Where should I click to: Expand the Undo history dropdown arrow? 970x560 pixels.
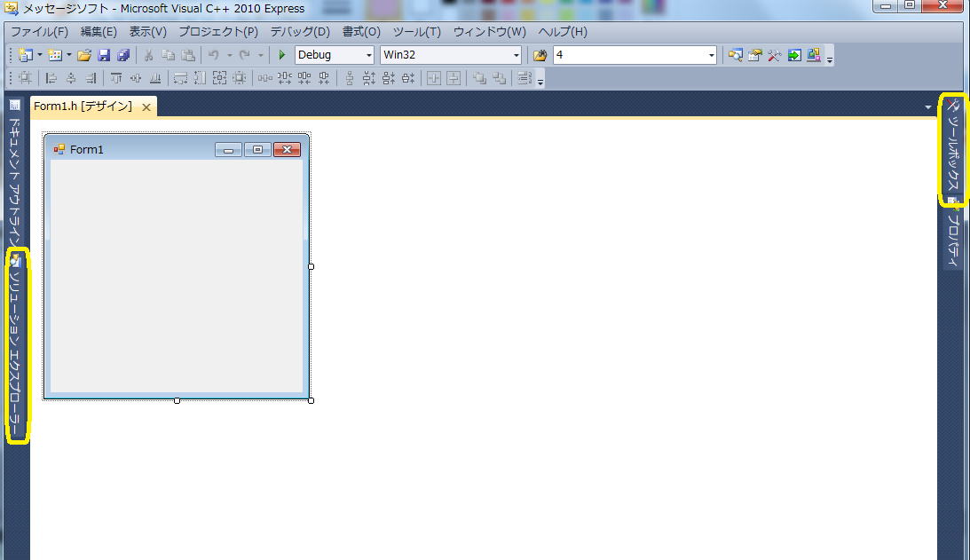pyautogui.click(x=230, y=55)
